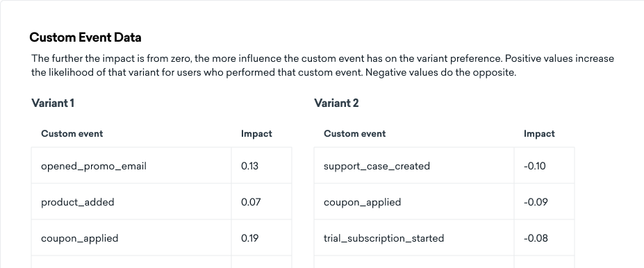Click Variant 1 Impact column header
This screenshot has height=268, width=644.
tap(256, 134)
